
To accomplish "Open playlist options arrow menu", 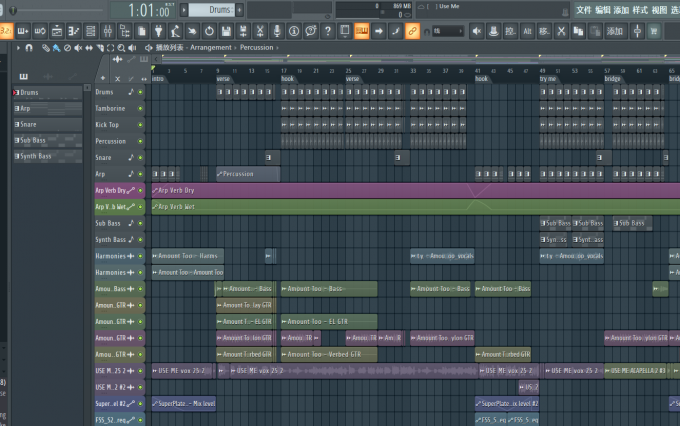I will tap(18, 48).
